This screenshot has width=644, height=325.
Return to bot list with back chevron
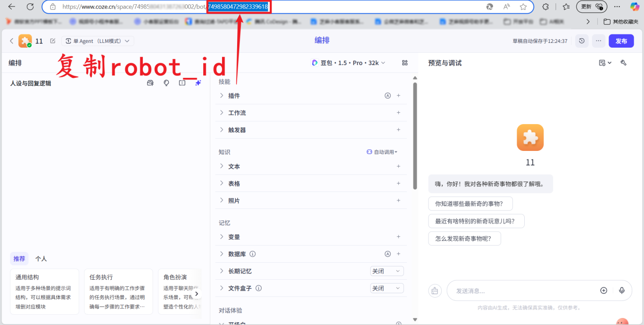point(12,41)
